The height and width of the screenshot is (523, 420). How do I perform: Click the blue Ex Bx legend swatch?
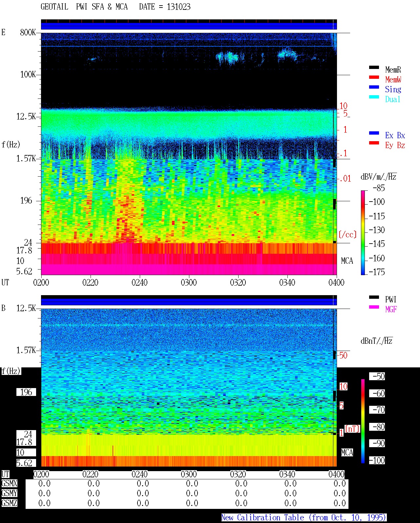374,133
